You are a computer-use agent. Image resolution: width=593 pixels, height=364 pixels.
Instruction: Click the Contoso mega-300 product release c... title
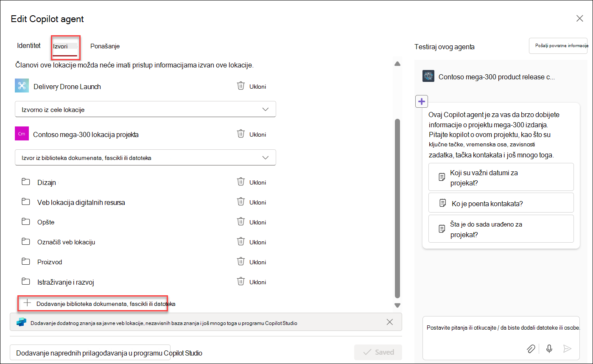point(497,77)
